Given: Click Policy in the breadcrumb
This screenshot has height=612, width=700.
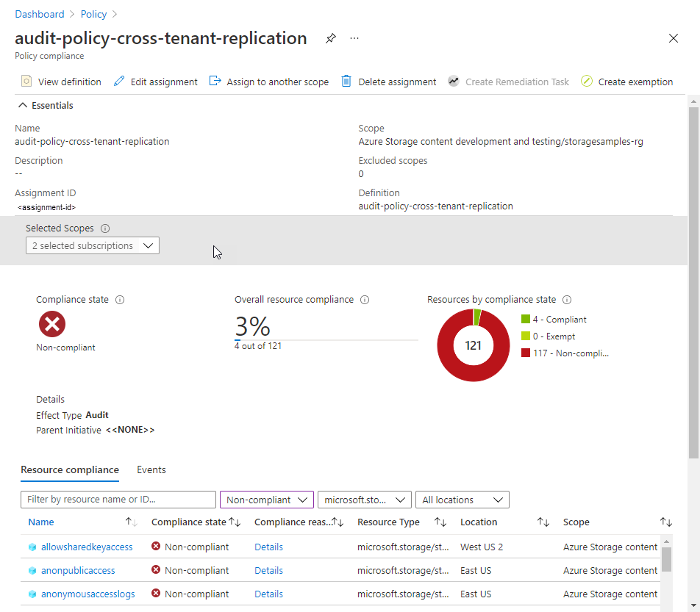Looking at the screenshot, I should [93, 13].
